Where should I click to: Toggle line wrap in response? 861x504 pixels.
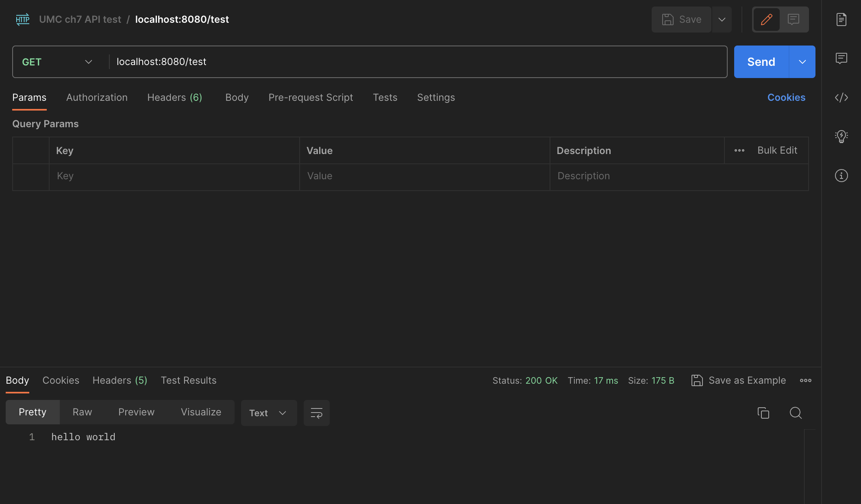(316, 413)
